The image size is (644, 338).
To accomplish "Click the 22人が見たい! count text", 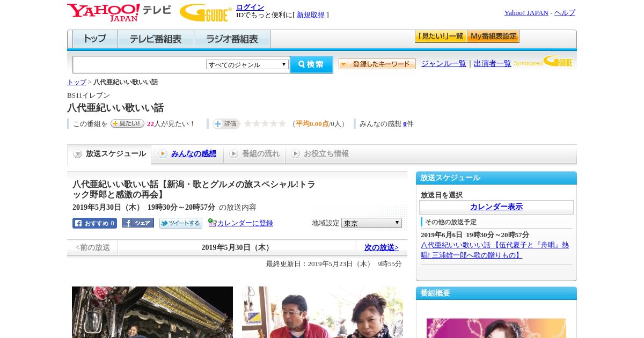I will tap(171, 124).
